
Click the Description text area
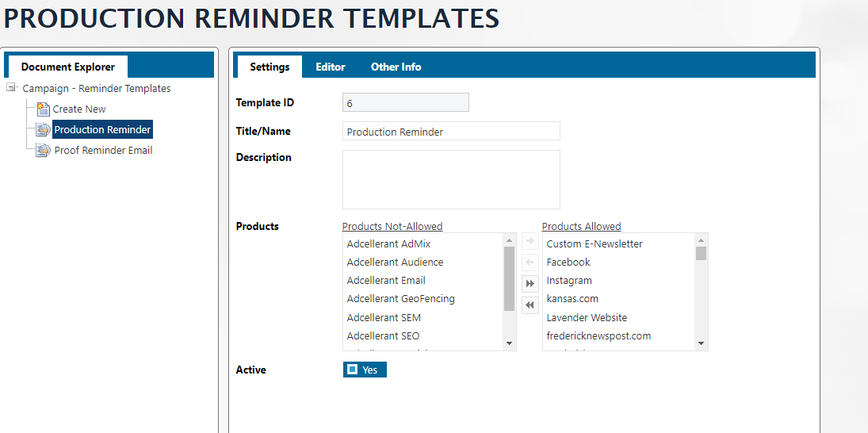click(451, 179)
